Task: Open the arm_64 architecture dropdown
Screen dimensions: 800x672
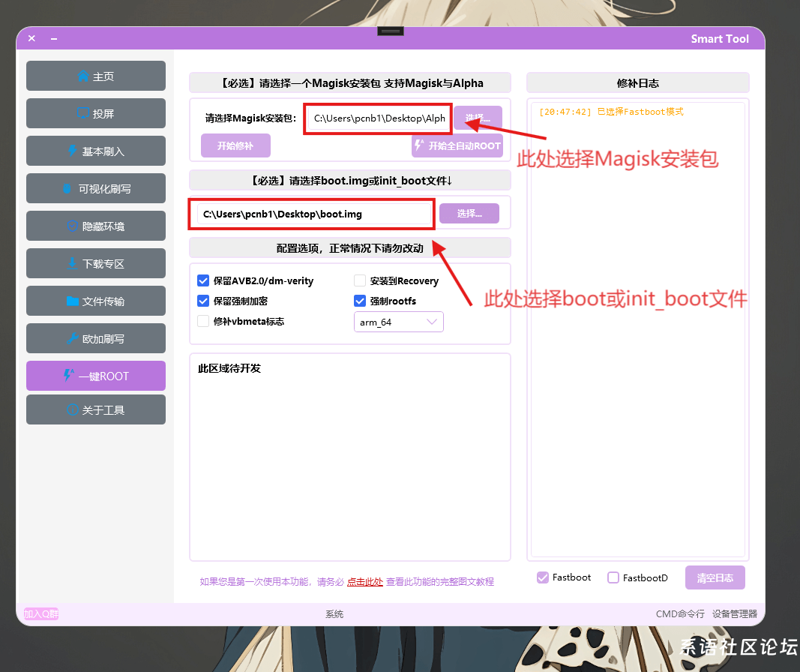Action: pyautogui.click(x=398, y=322)
